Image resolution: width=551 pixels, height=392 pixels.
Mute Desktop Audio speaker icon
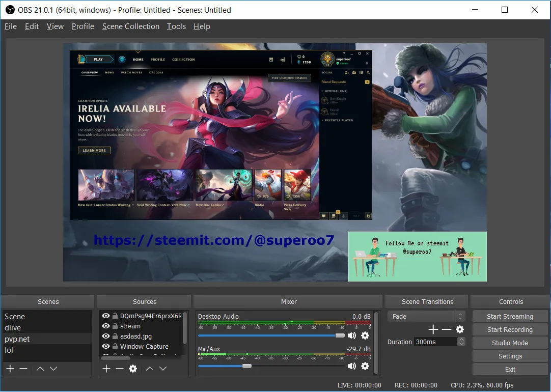[x=351, y=335]
